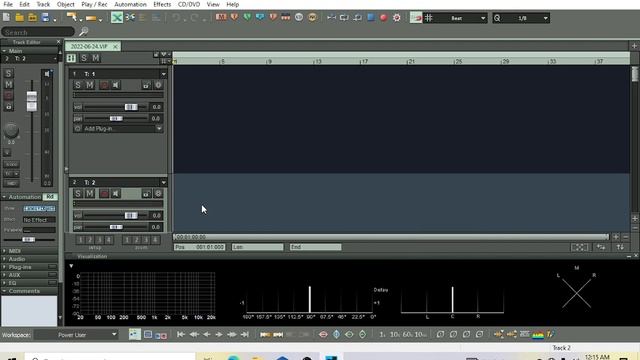
Task: Collapse the Main section in Track Editor
Action: click(x=4, y=51)
